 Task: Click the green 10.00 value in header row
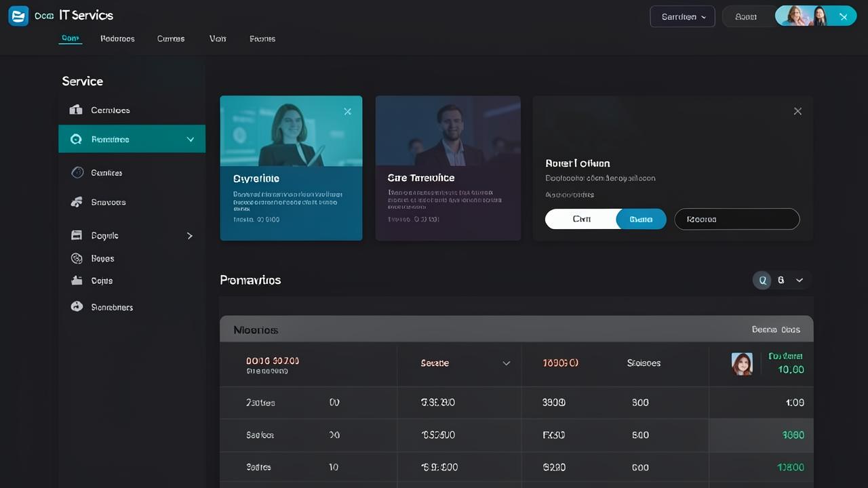pos(791,369)
